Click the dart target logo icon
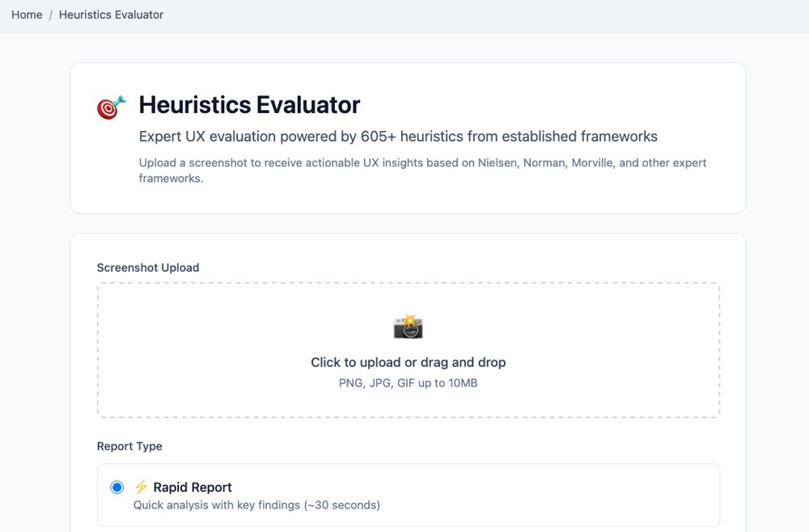This screenshot has width=809, height=532. point(111,108)
